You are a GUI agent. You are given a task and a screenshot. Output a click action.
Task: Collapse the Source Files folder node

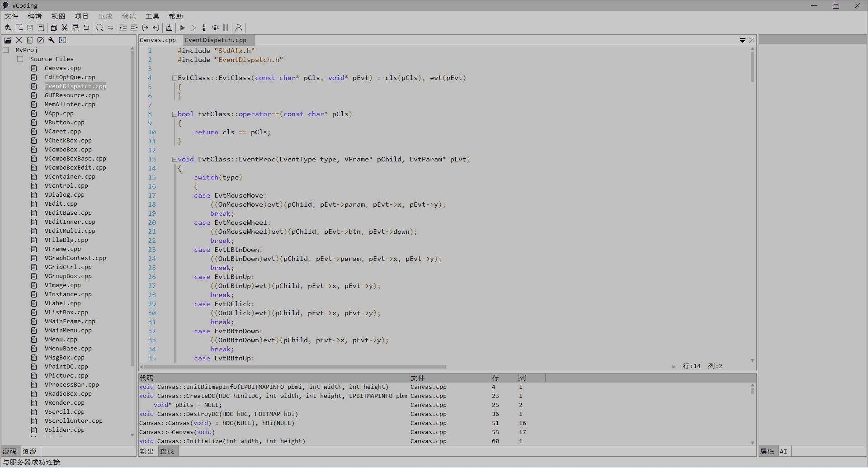point(20,59)
